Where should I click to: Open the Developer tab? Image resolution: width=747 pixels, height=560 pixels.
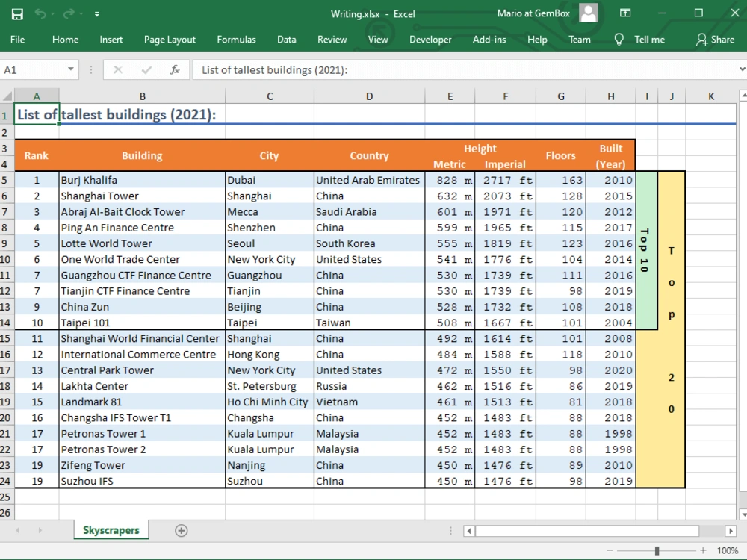point(430,40)
